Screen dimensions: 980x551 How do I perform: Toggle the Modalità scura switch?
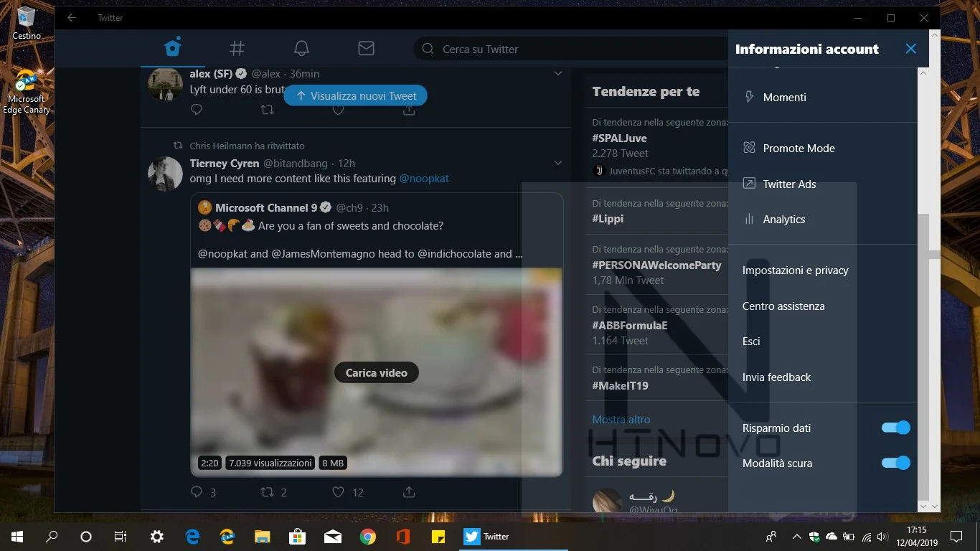[x=895, y=463]
